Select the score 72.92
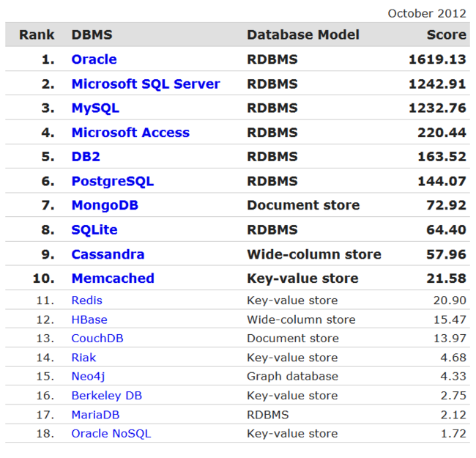This screenshot has width=476, height=458. (x=446, y=205)
